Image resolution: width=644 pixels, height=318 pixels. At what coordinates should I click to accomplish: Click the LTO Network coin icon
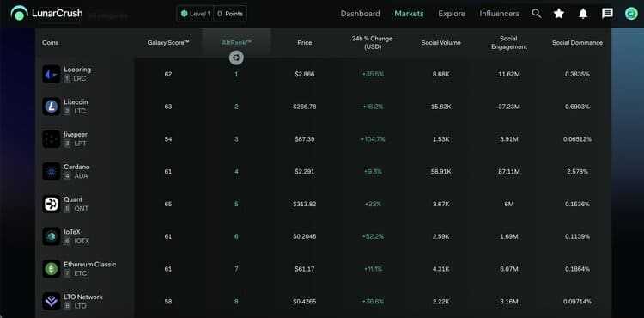52,301
